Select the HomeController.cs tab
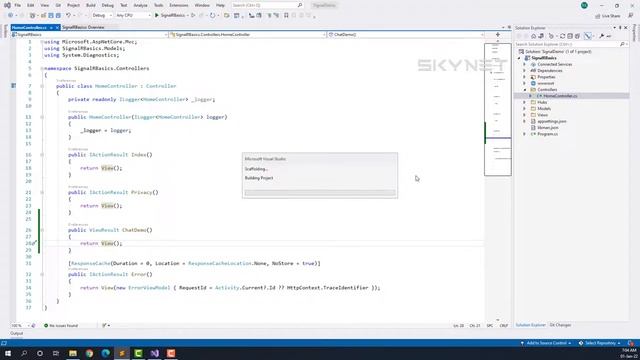The height and width of the screenshot is (360, 640). (x=29, y=27)
